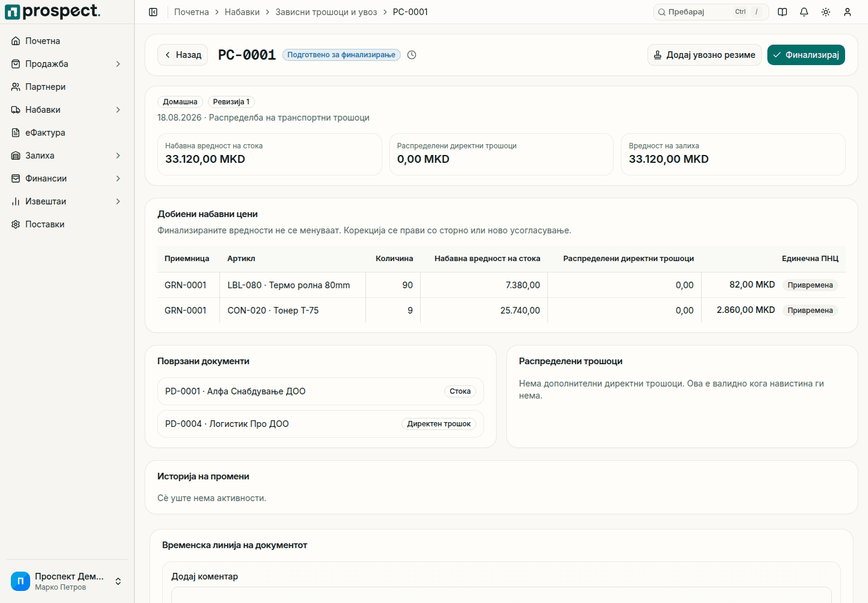Focus the Пребарај search field
Screen dimensions: 868x603
coord(711,12)
